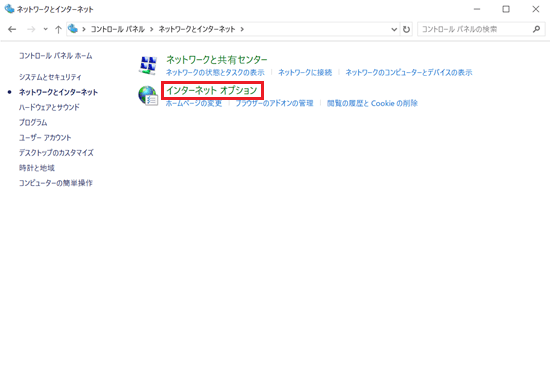Click 閲覧の履歴と Cookie の削除 link
The image size is (550, 373).
pos(372,103)
